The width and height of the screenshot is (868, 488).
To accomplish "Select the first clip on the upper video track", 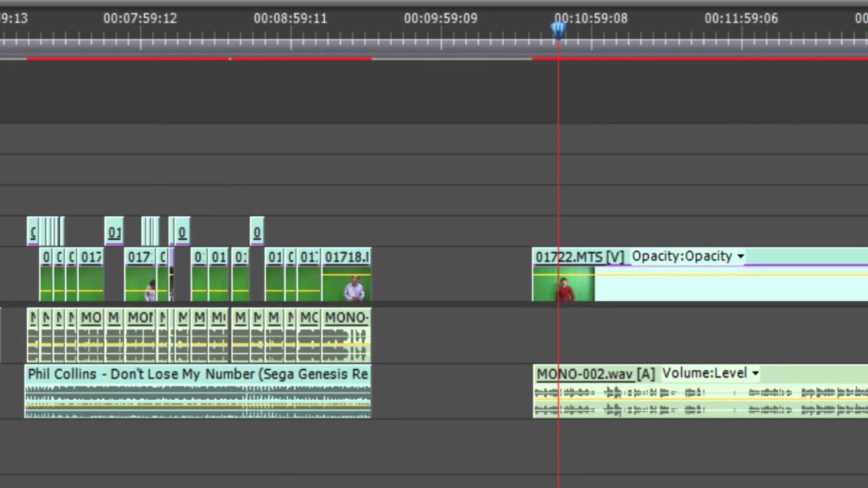I will 32,232.
